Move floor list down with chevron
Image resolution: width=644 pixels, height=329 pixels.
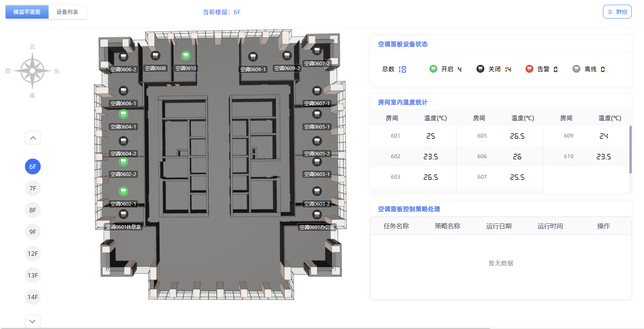(33, 321)
